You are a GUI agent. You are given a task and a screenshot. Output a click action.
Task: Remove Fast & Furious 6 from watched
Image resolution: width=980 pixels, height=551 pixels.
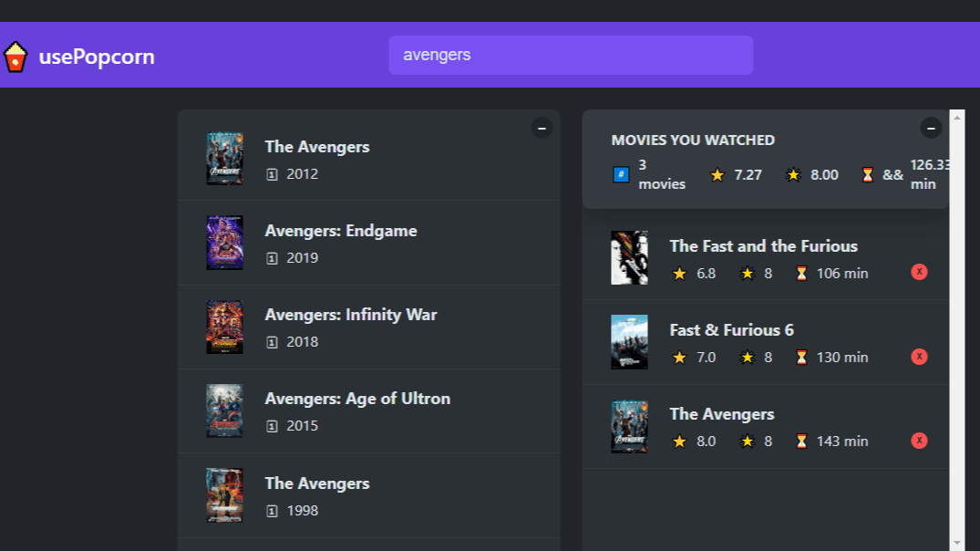919,357
